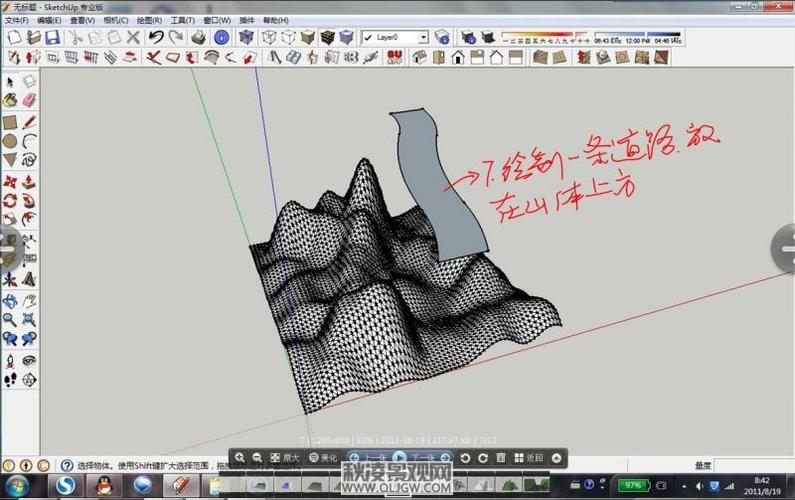Toggle X-ray face style cube
The width and height of the screenshot is (795, 500).
tap(246, 37)
